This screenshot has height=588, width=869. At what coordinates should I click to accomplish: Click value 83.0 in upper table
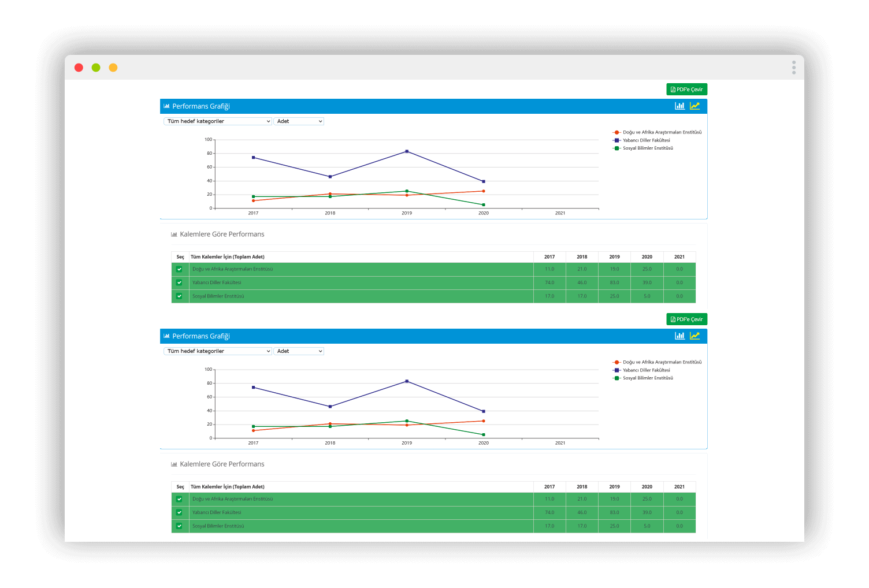[614, 283]
